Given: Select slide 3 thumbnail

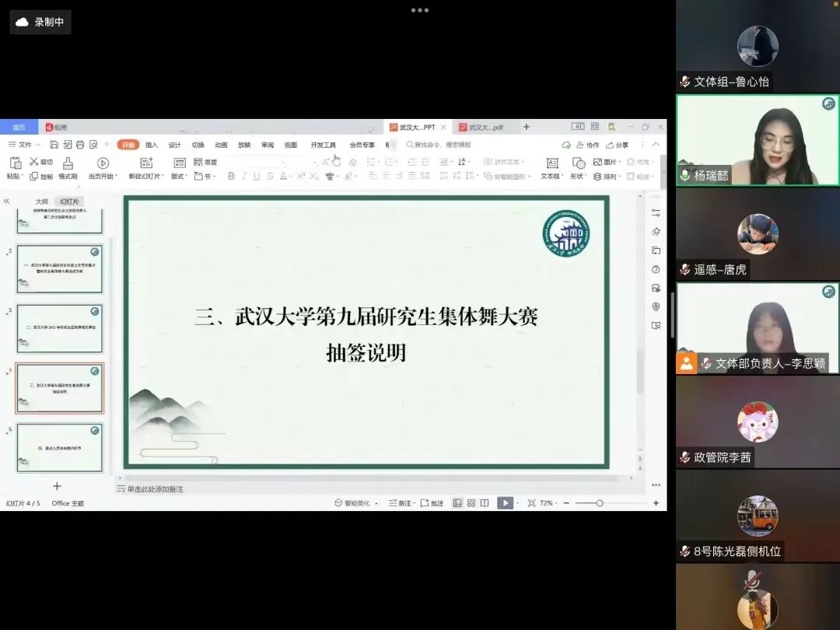Looking at the screenshot, I should (59, 328).
